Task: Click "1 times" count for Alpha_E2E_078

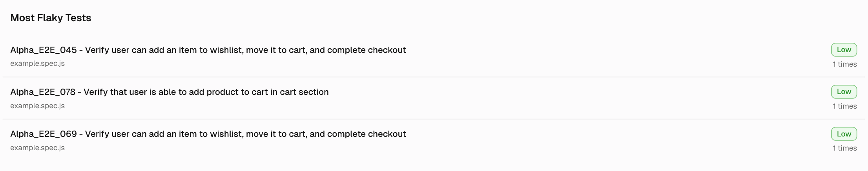Action: coord(844,106)
